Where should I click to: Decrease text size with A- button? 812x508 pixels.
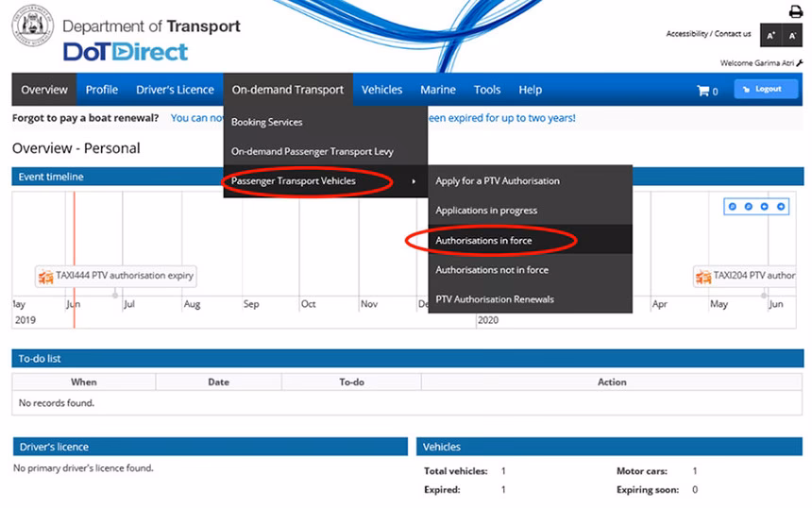pos(793,35)
